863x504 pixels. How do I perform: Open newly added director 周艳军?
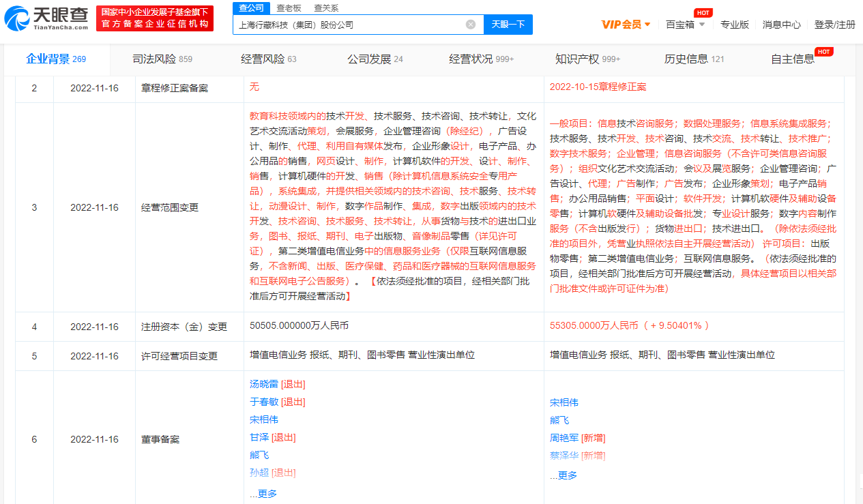[x=564, y=438]
